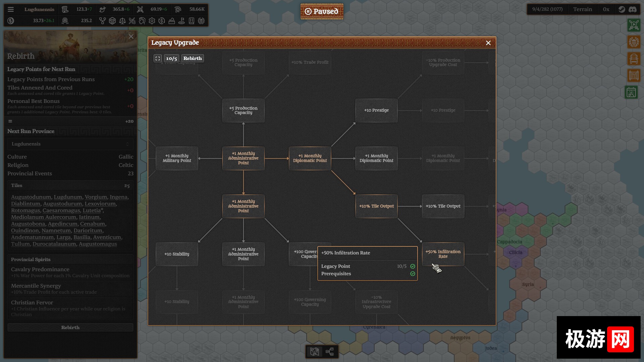Switch the Terrain map mode

[x=582, y=9]
